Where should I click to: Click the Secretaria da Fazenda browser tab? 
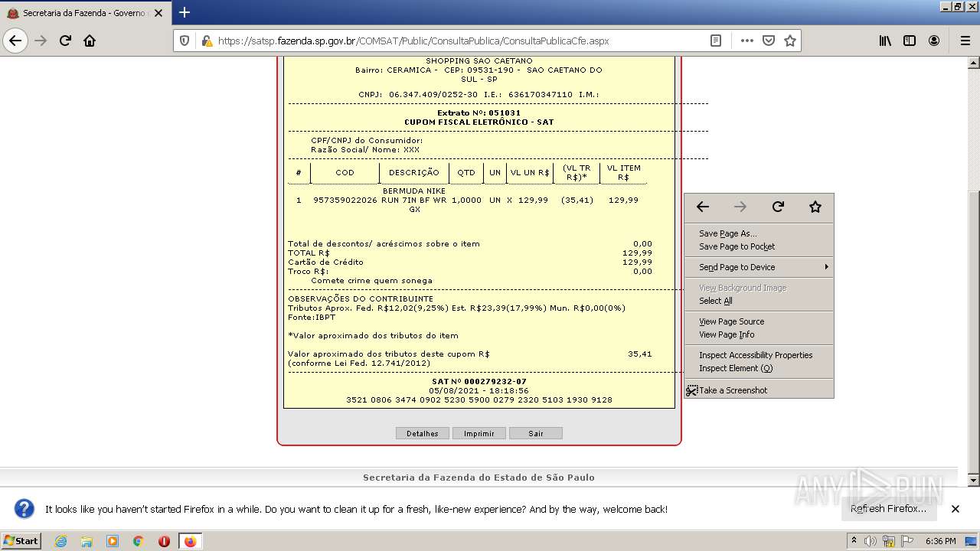click(x=84, y=13)
